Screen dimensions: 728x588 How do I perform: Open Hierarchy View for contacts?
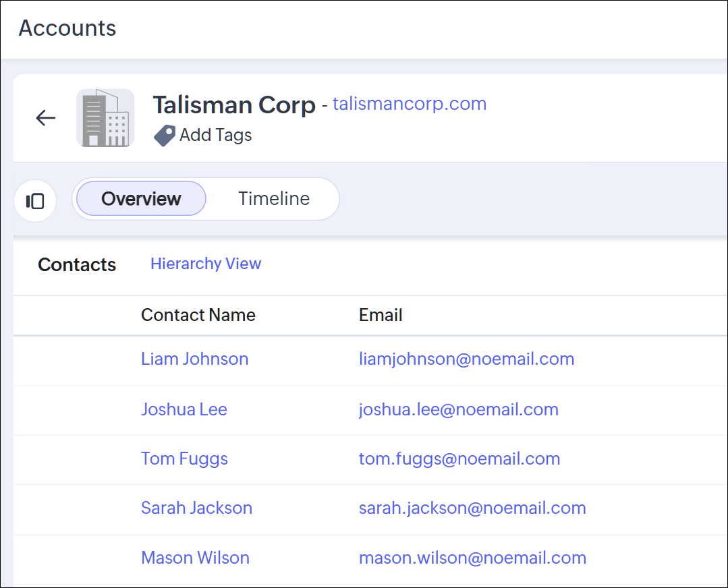point(206,264)
